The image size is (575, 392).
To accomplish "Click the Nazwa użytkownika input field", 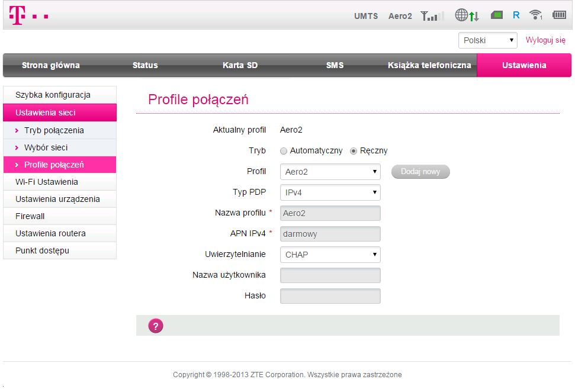I will 330,275.
